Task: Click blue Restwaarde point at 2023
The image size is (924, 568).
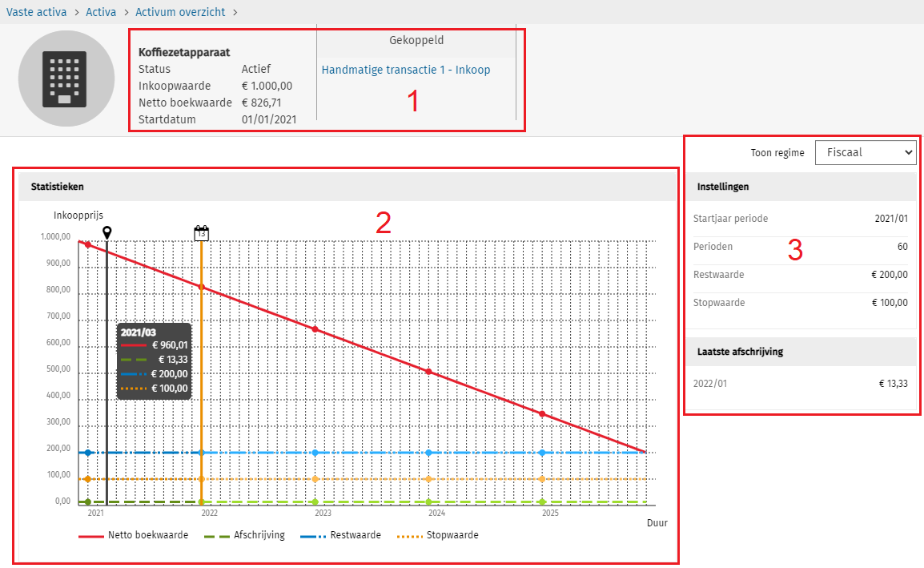Action: 315,453
